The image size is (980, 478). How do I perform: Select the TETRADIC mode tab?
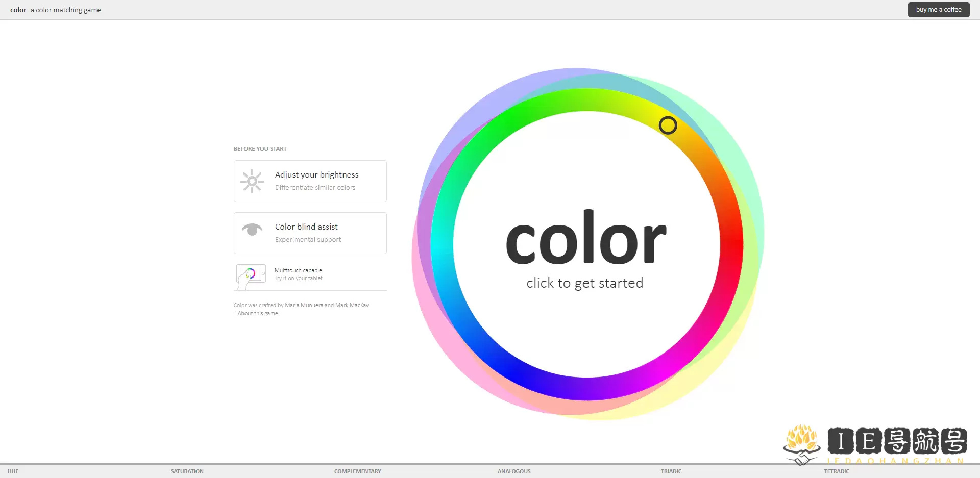click(x=836, y=471)
